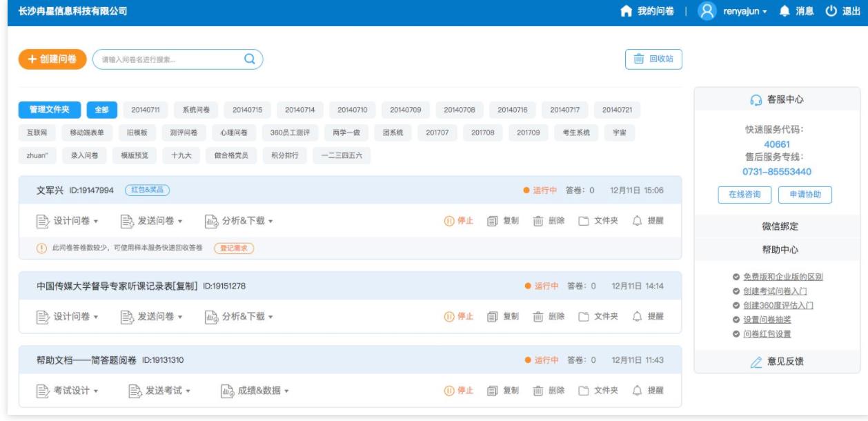Copy the 文军兴 survey
The image size is (868, 421).
tap(503, 221)
